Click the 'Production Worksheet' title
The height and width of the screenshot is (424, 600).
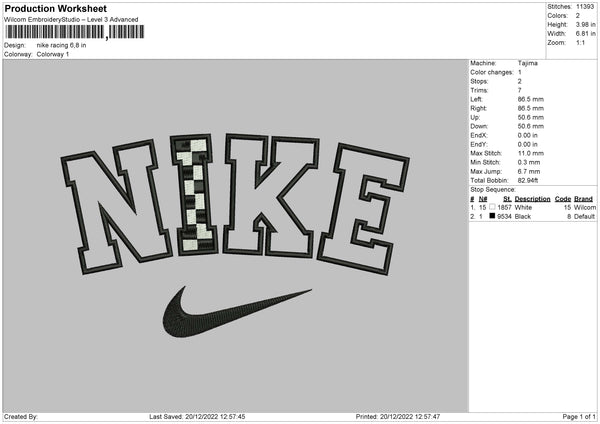point(56,8)
